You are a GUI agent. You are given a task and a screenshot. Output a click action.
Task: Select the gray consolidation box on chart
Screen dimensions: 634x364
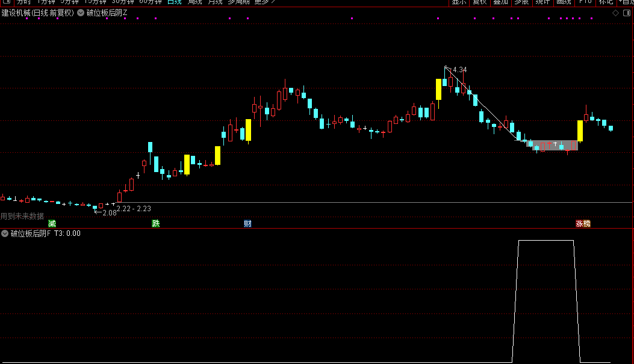coord(552,146)
